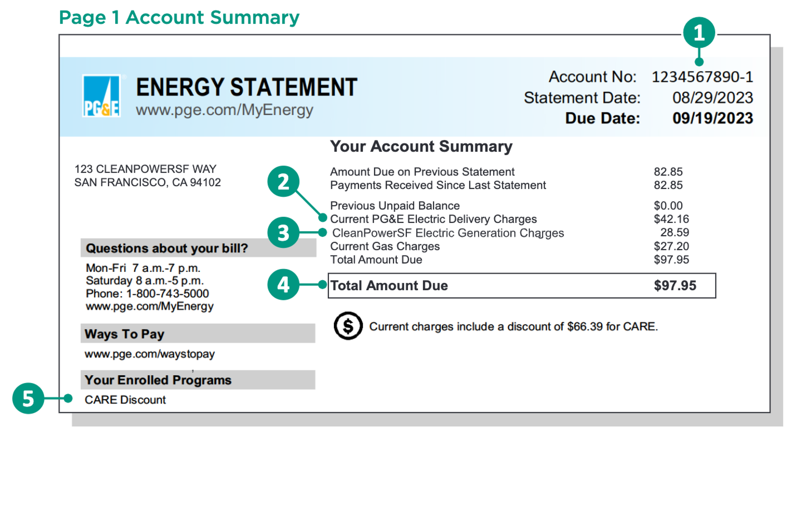Click the Total Amount Due $97.95 box

521,285
